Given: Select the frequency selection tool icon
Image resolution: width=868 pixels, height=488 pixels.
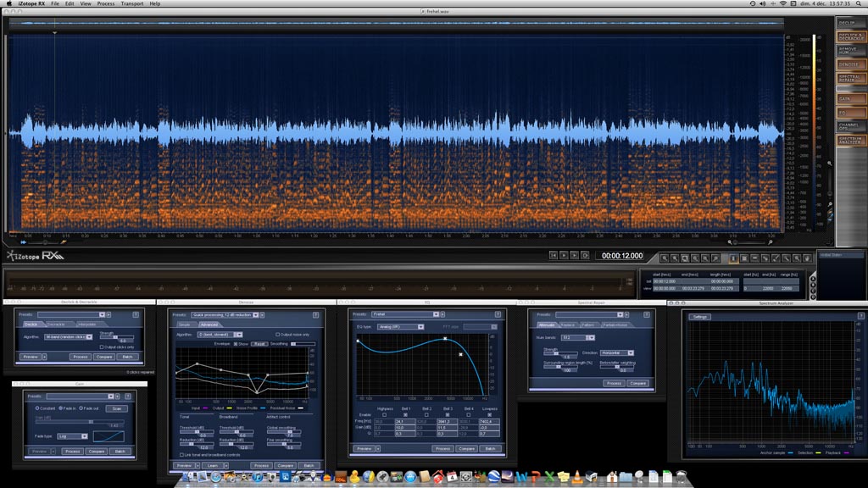Looking at the screenshot, I should (x=754, y=258).
